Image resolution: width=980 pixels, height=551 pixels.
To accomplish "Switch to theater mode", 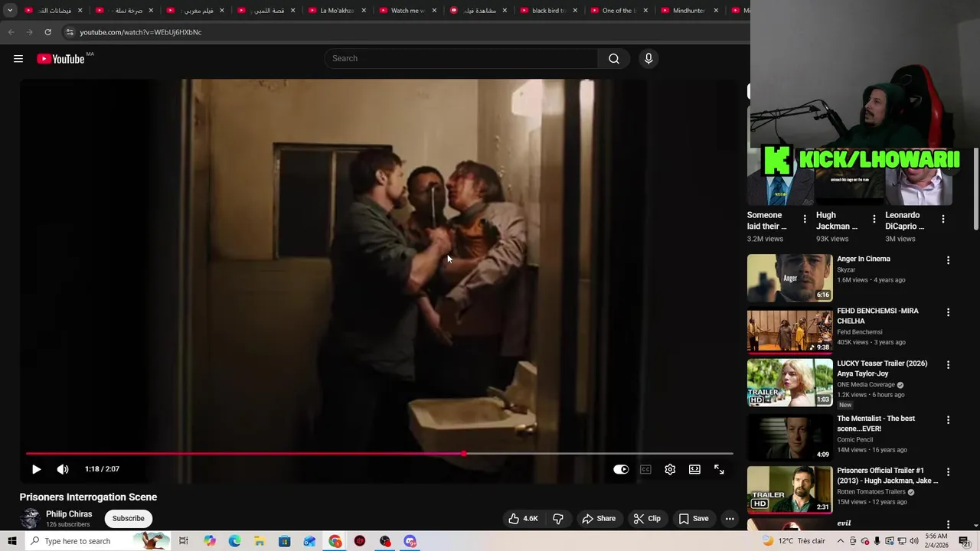I will click(694, 469).
